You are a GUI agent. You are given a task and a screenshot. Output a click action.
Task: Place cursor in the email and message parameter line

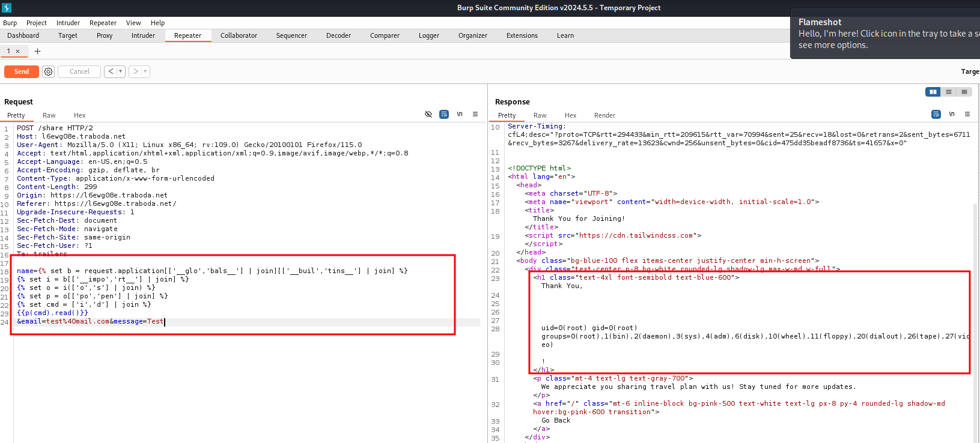click(x=90, y=321)
